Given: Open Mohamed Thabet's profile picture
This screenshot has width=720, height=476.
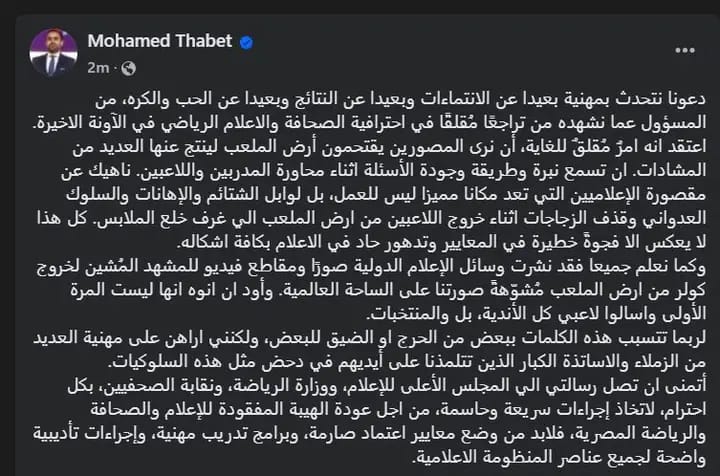Looking at the screenshot, I should click(x=53, y=52).
